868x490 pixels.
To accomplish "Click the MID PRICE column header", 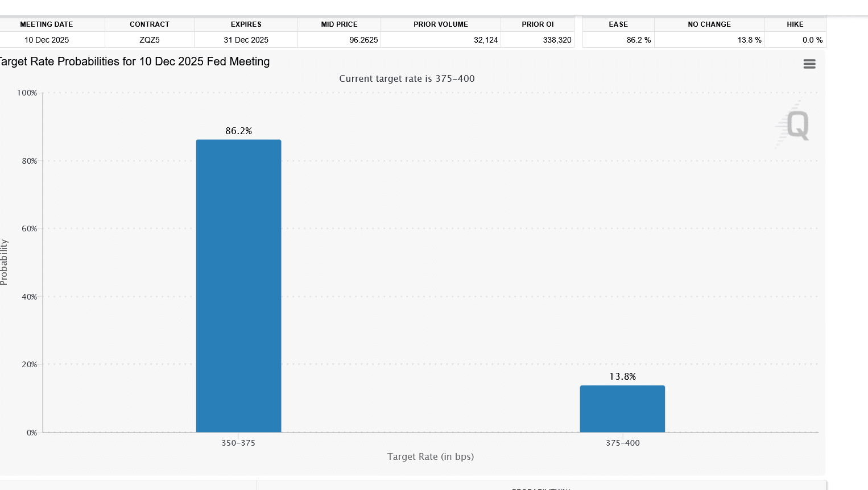I will [x=339, y=24].
